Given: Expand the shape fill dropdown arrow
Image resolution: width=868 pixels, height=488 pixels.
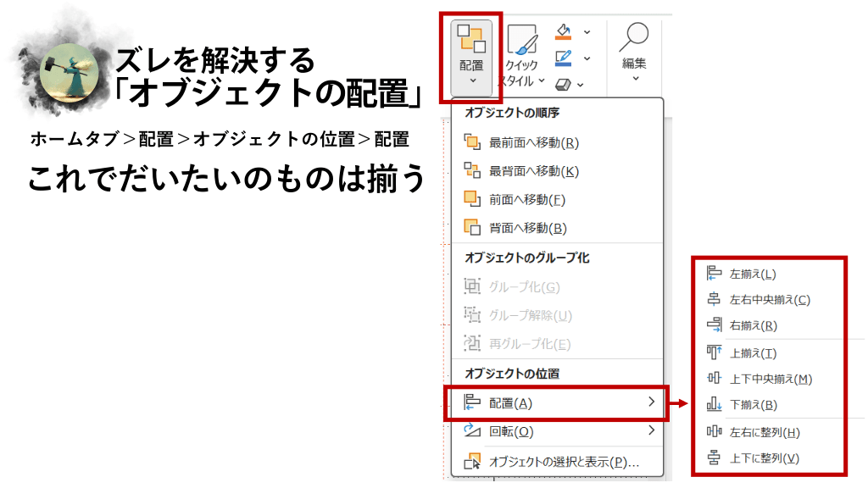Looking at the screenshot, I should click(x=587, y=32).
